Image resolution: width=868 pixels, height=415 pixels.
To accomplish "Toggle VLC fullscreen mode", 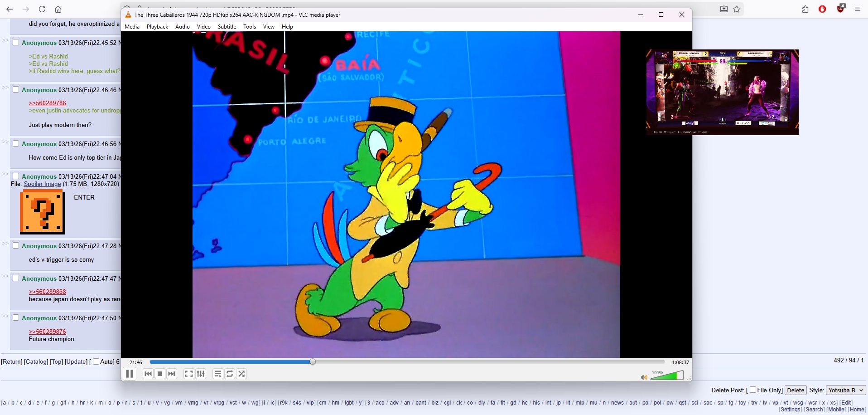I will click(189, 374).
